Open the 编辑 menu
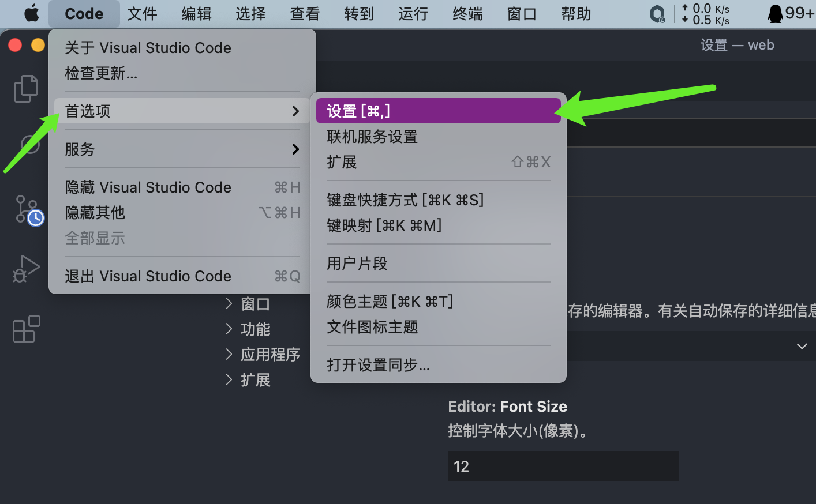The image size is (816, 504). (x=197, y=14)
